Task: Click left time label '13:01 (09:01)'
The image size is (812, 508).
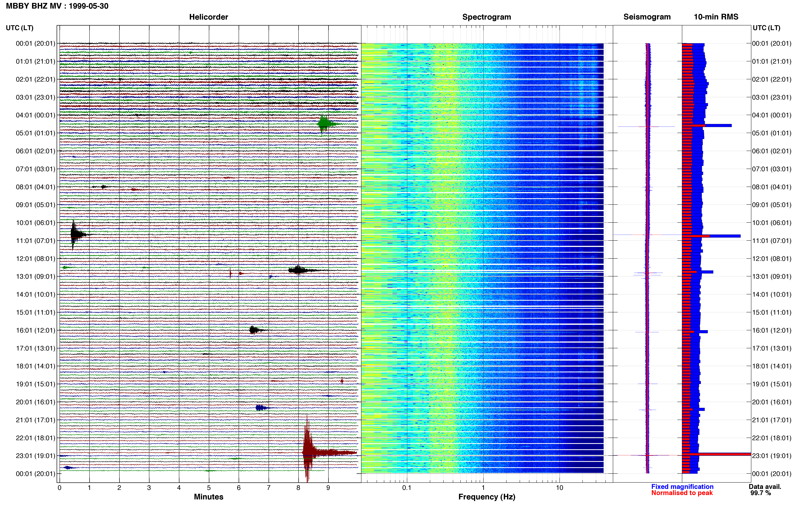Action: (36, 277)
